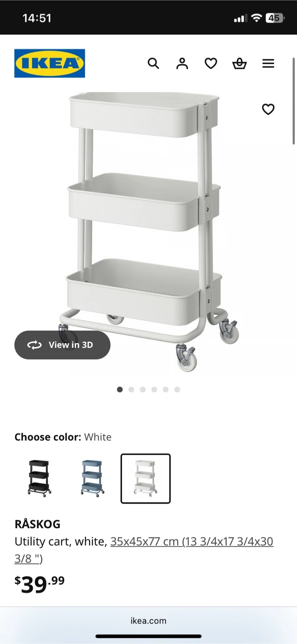Image resolution: width=297 pixels, height=644 pixels.
Task: Tap the ikea.com address bar
Action: pyautogui.click(x=148, y=621)
